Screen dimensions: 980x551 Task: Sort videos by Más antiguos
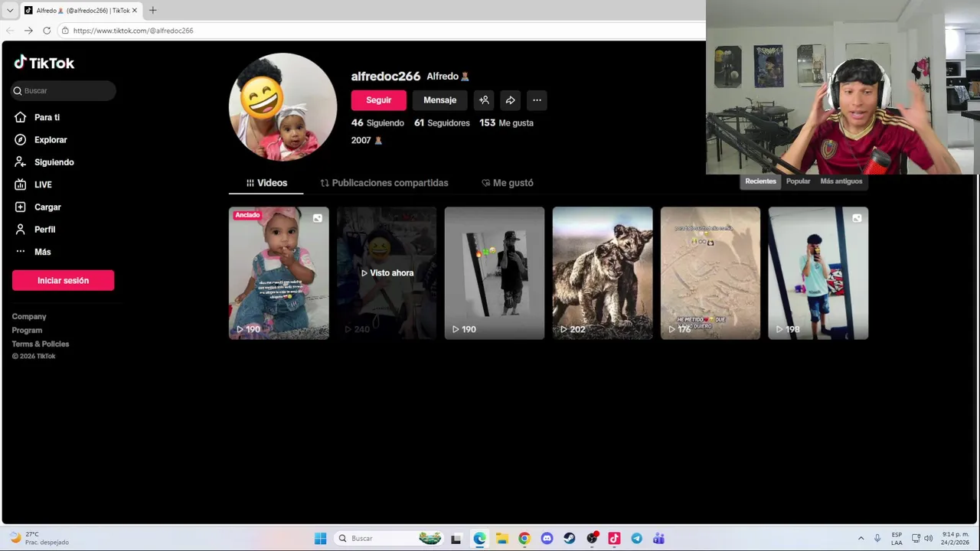point(841,181)
